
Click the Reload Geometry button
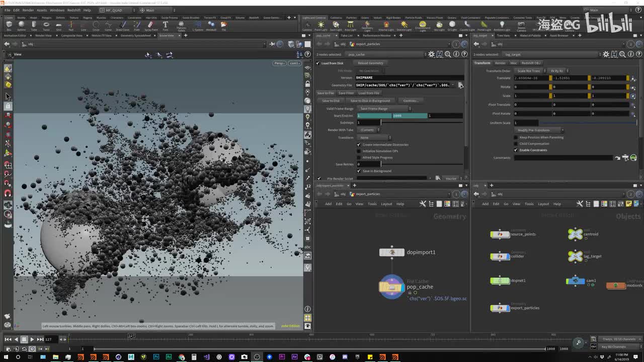pyautogui.click(x=370, y=63)
